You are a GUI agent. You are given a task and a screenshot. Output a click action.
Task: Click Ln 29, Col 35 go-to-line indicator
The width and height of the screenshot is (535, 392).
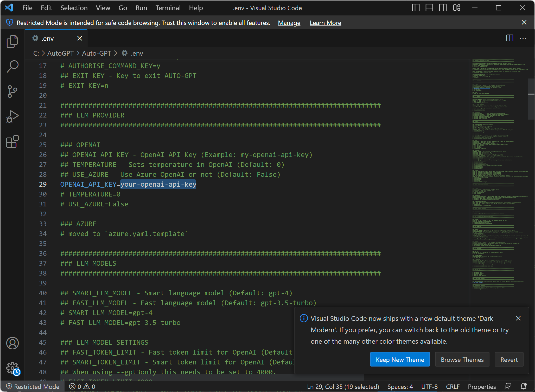pyautogui.click(x=343, y=387)
